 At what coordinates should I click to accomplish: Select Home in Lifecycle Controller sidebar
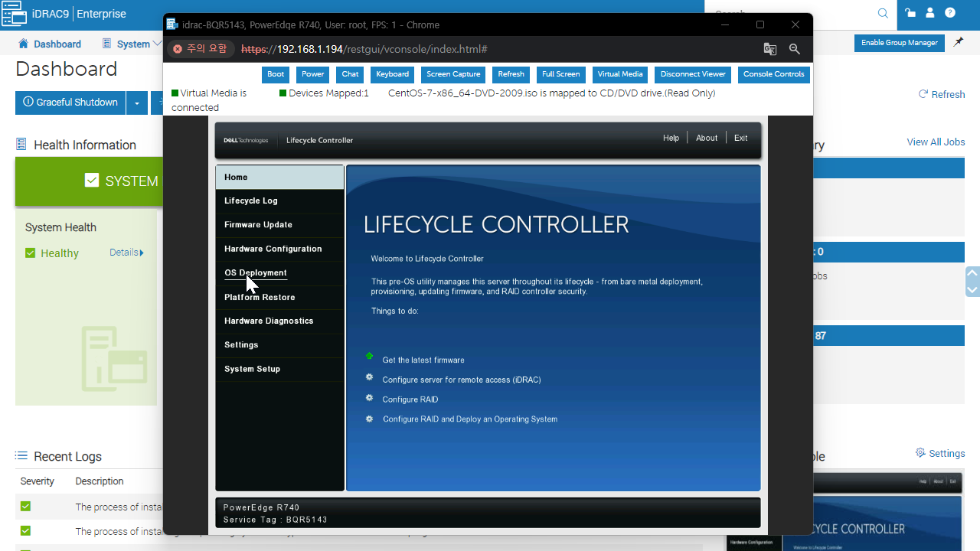[x=279, y=177]
